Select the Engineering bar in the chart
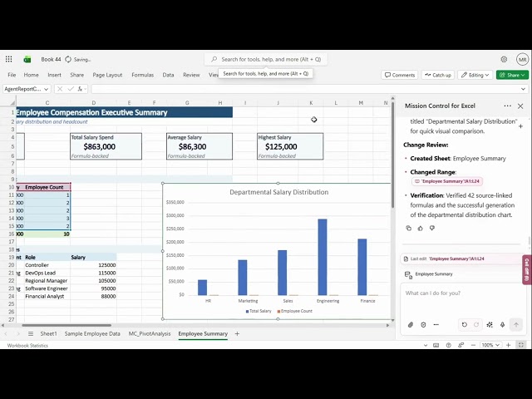This screenshot has width=532, height=399. pyautogui.click(x=323, y=257)
